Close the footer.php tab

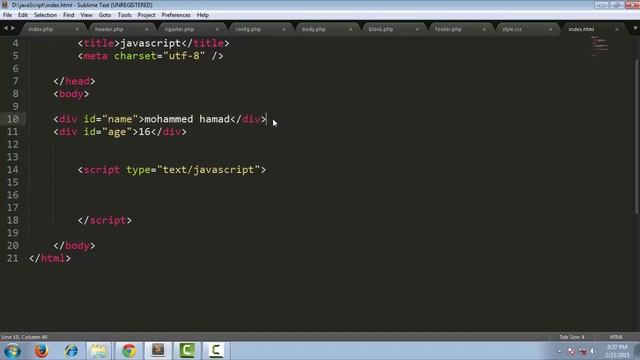[484, 29]
